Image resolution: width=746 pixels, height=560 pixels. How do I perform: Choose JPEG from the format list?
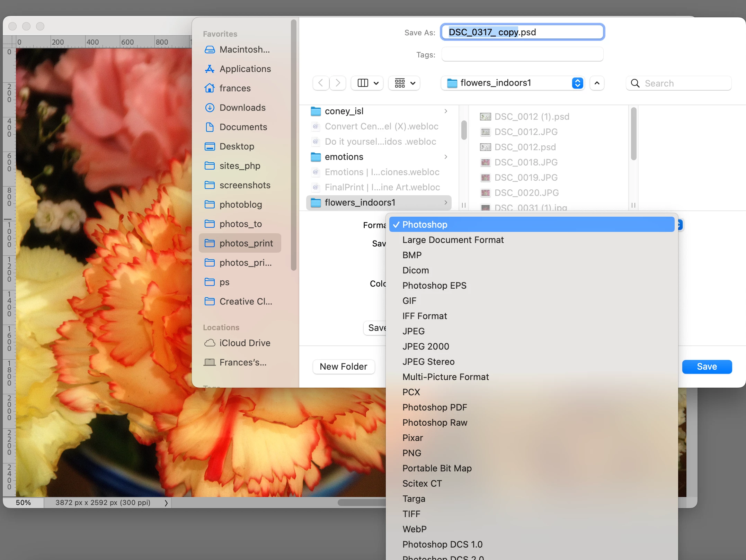(413, 331)
